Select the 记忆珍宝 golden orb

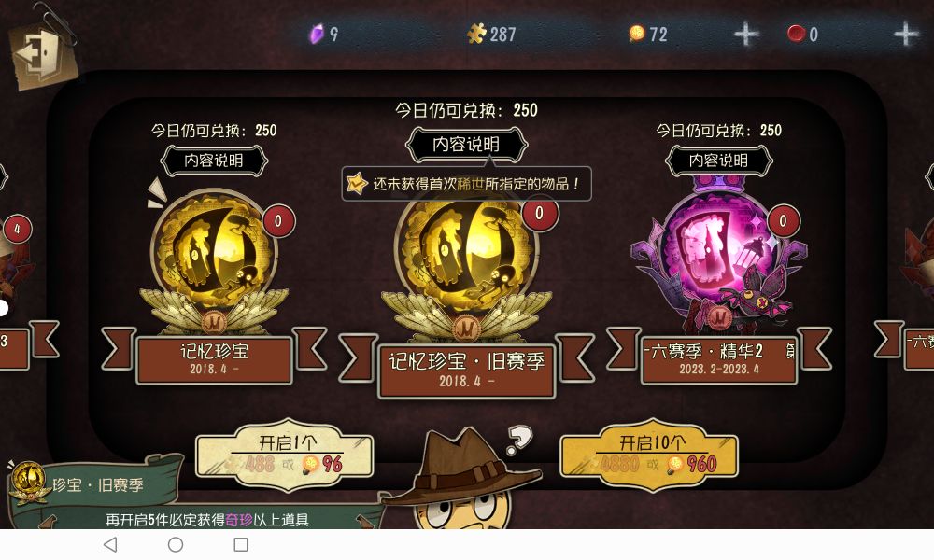[214, 260]
